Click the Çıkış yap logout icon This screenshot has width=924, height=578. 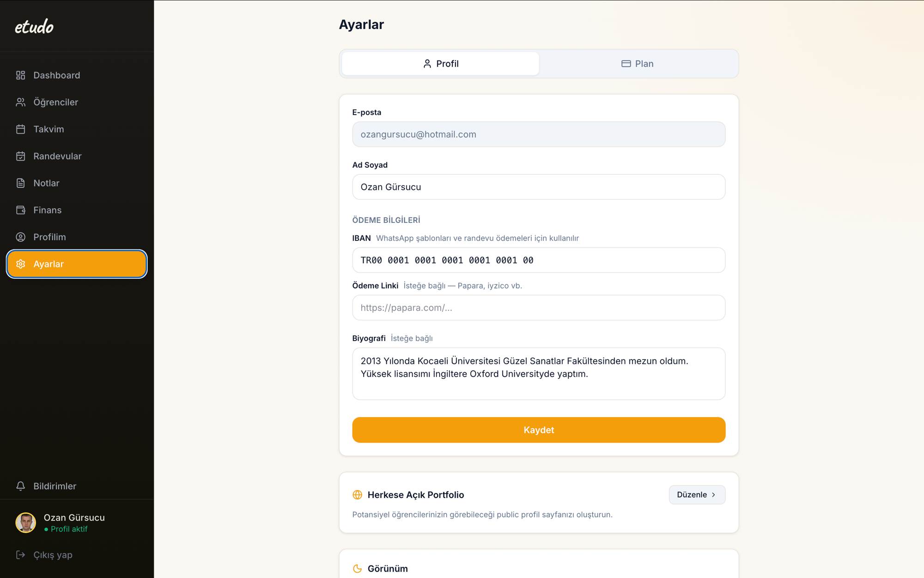click(20, 555)
